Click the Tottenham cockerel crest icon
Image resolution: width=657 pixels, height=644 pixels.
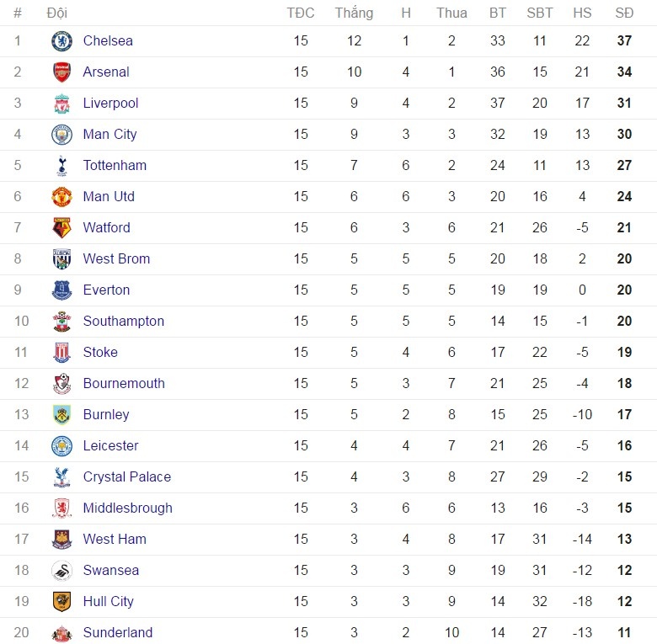click(61, 166)
